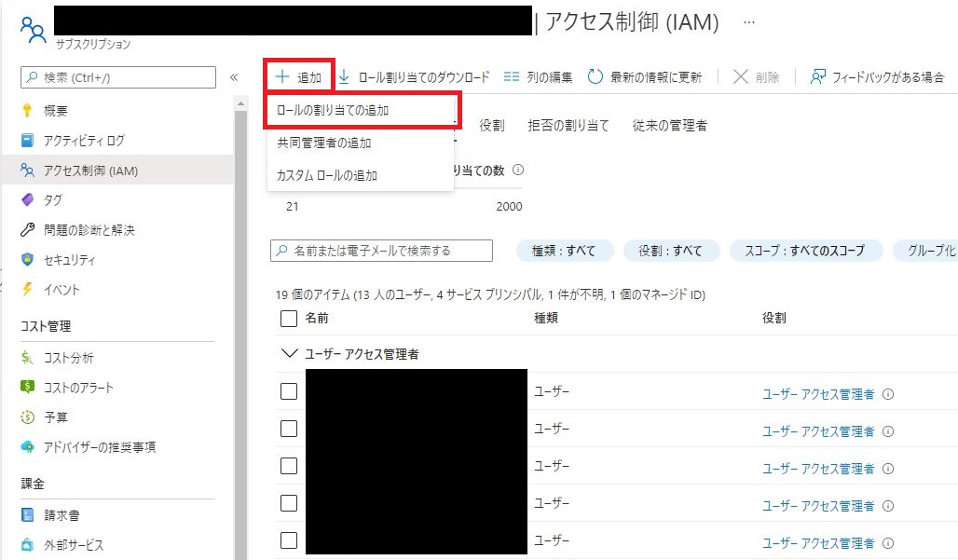Click the コストのアラート icon

[x=28, y=387]
